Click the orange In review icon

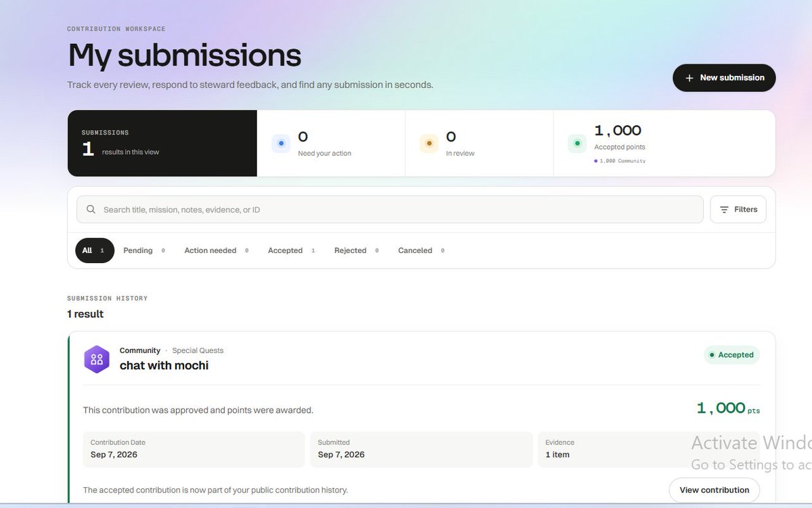click(x=429, y=143)
